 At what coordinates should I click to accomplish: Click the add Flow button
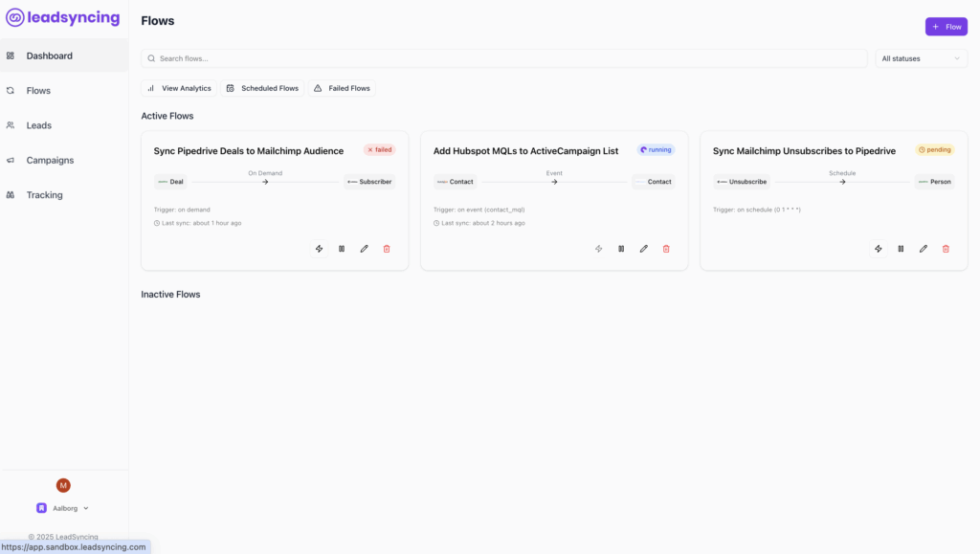tap(947, 27)
